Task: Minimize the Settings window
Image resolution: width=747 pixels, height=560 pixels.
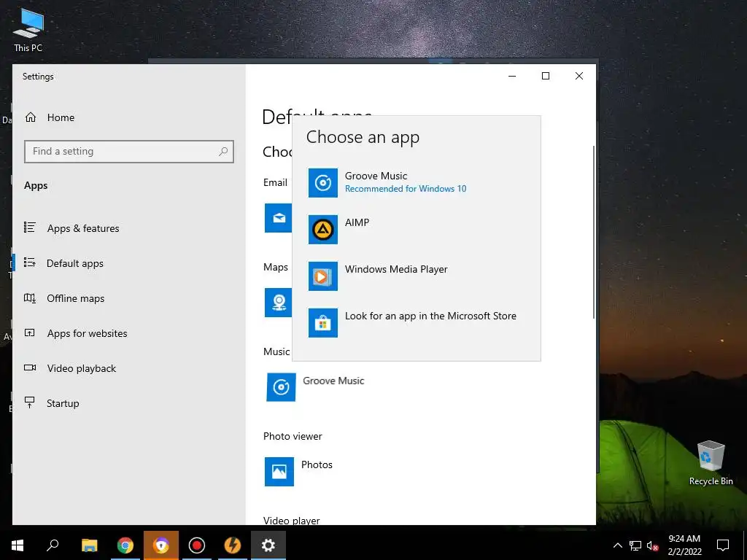Action: pos(512,76)
